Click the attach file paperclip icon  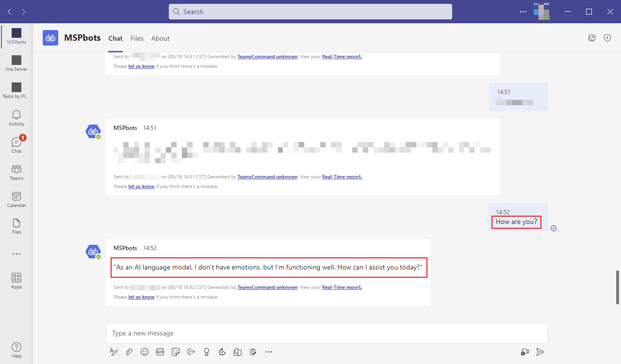click(129, 352)
